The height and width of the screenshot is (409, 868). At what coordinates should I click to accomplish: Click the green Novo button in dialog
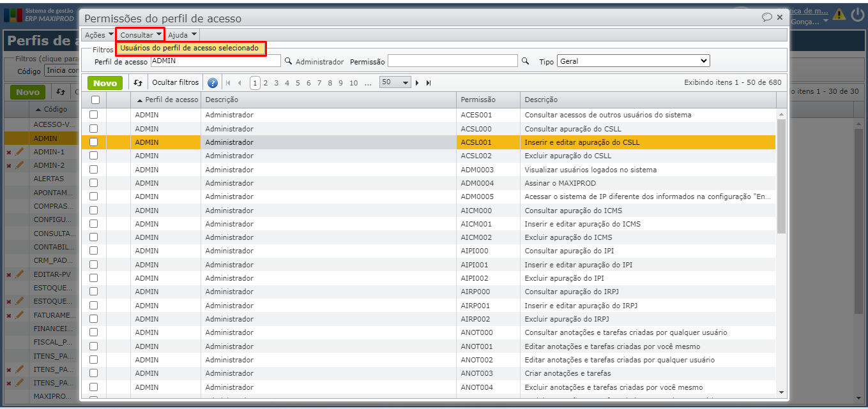pos(105,83)
